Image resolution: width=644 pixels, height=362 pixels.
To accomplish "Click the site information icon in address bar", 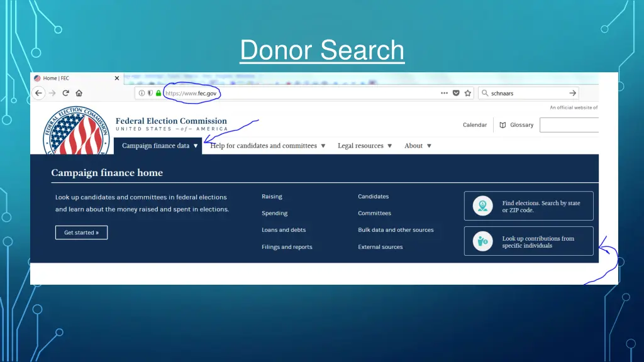I will [x=142, y=93].
